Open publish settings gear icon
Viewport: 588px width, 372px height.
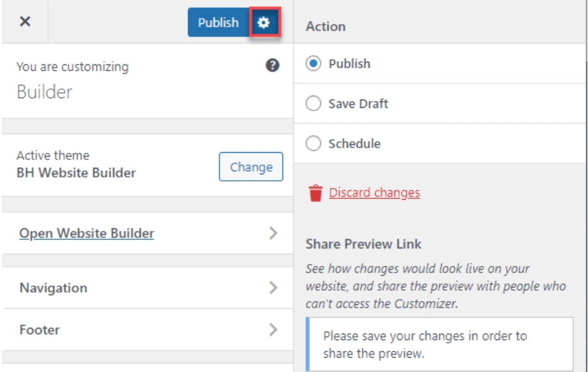(264, 23)
